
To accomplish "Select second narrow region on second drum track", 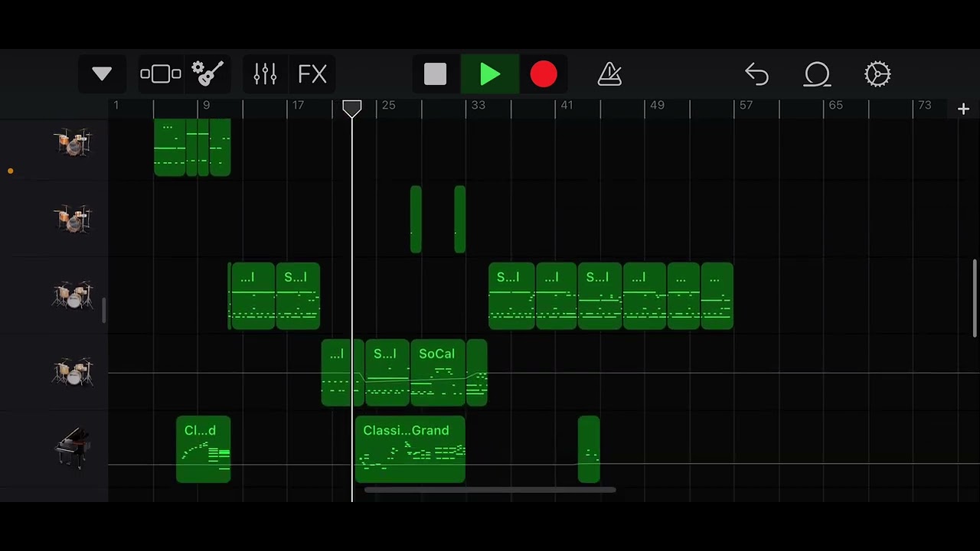I will [x=459, y=220].
